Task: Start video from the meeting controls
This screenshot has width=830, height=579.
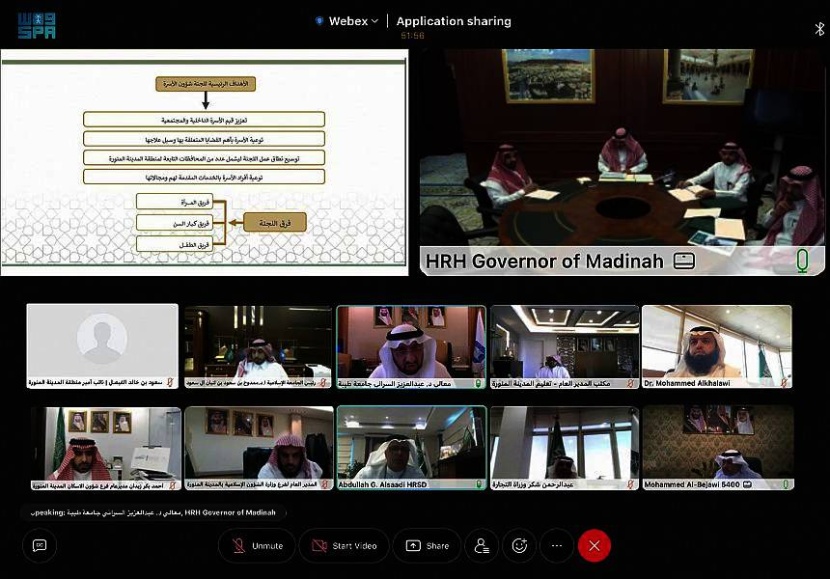Action: 344,546
